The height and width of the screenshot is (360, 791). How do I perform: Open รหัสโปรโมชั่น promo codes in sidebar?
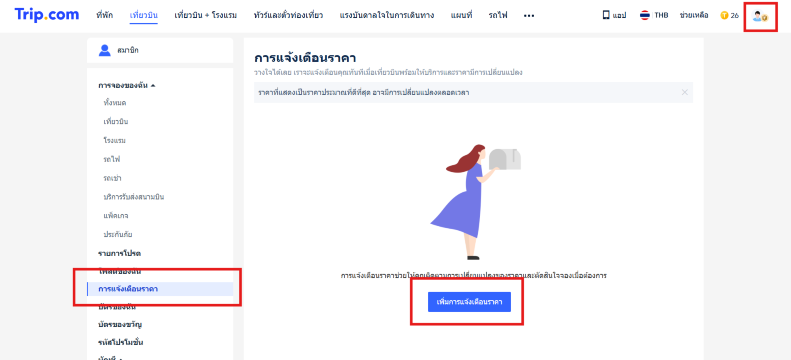[121, 342]
